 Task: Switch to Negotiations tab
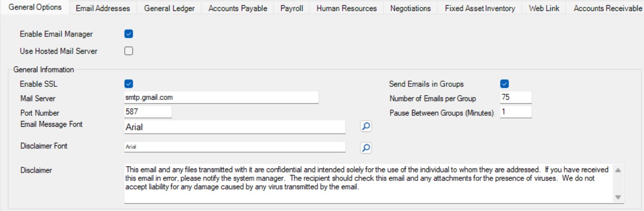[411, 8]
